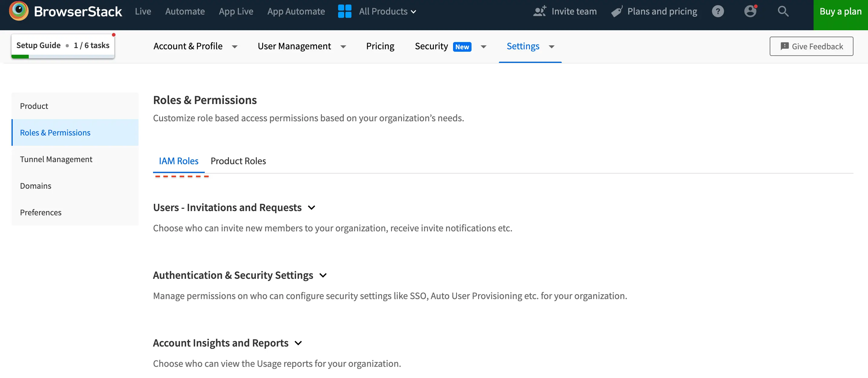Open the Setup Guide progress widget
This screenshot has width=868, height=378.
pyautogui.click(x=63, y=45)
